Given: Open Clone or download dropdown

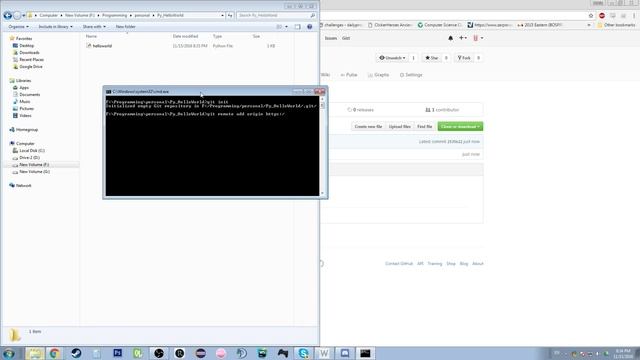Looking at the screenshot, I should (x=460, y=127).
